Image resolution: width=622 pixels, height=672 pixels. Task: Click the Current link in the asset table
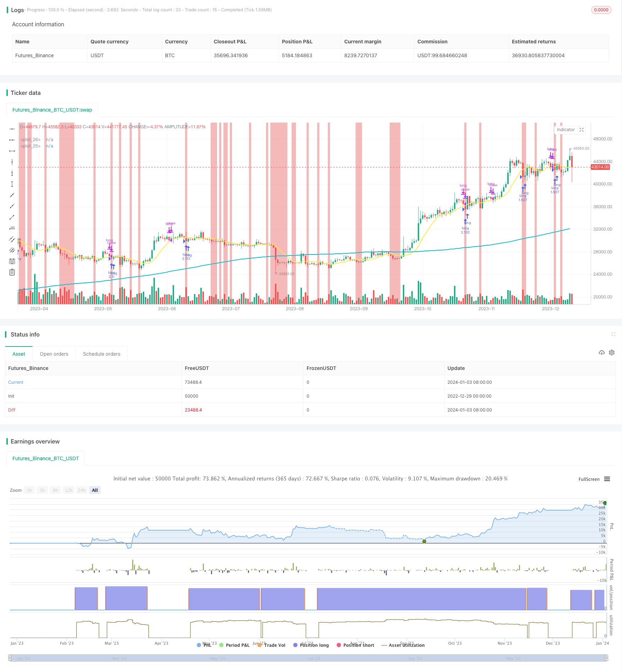click(15, 382)
